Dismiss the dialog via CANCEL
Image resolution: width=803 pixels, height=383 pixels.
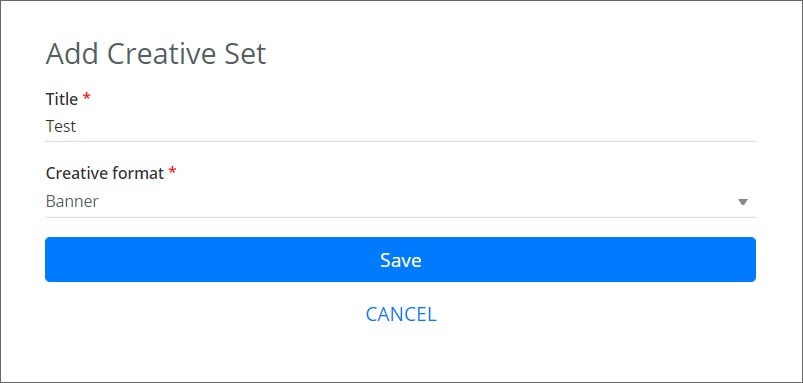click(401, 314)
